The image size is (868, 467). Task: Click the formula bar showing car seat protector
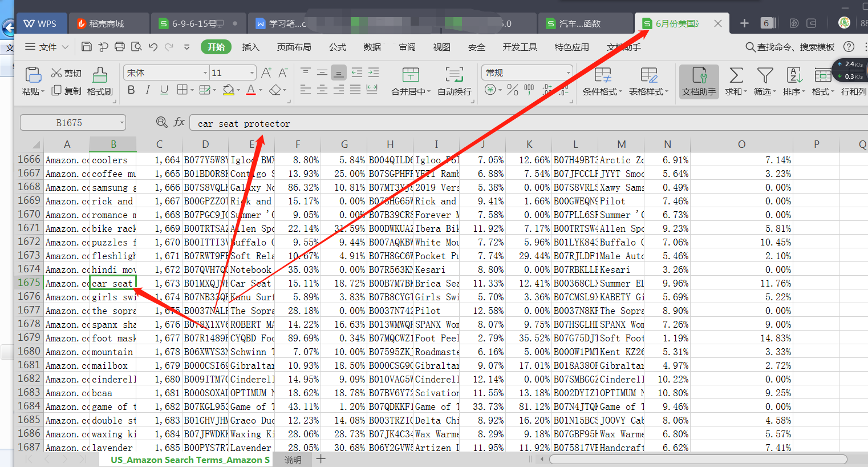529,123
